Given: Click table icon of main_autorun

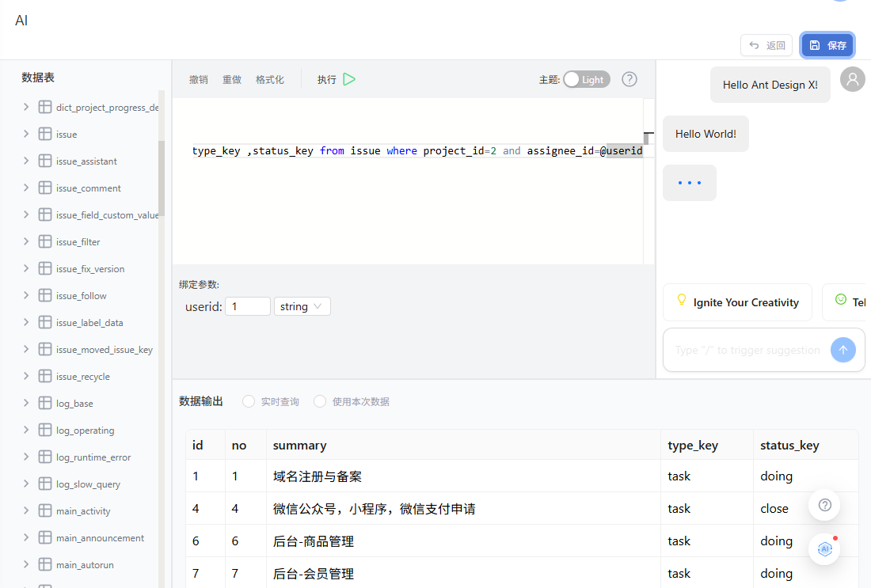Looking at the screenshot, I should [45, 565].
